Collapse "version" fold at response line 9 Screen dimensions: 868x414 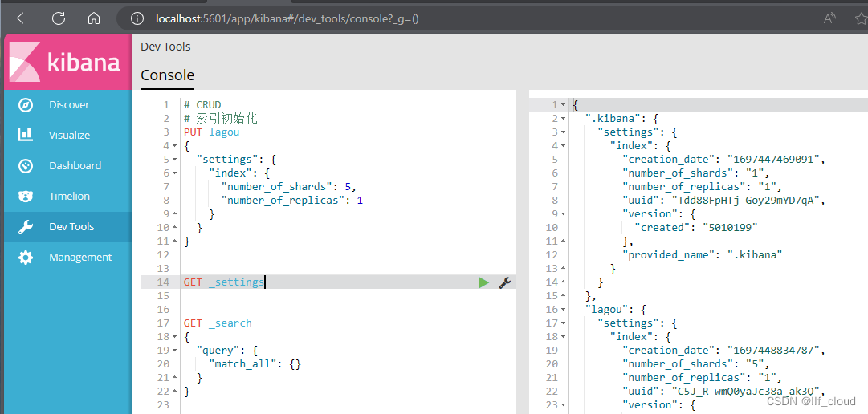coord(563,214)
